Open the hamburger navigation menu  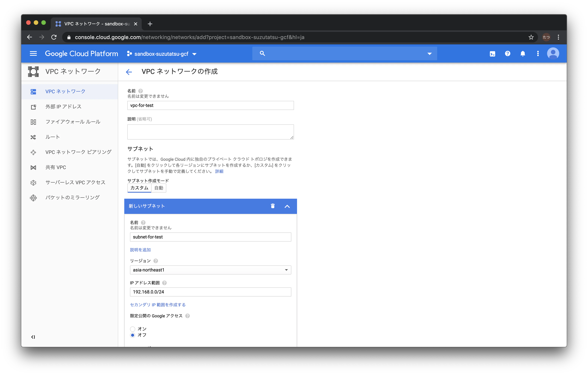(x=33, y=53)
